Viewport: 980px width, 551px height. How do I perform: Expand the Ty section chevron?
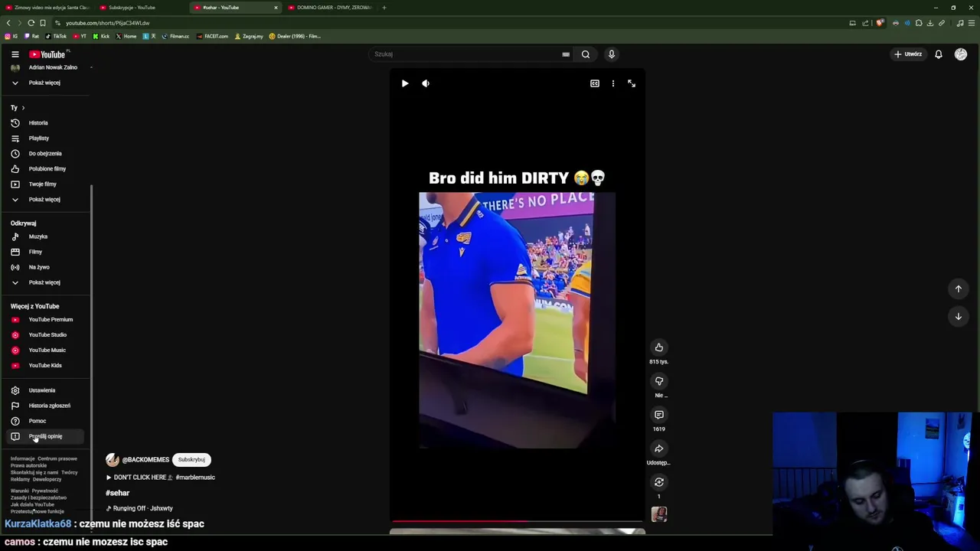(23, 108)
